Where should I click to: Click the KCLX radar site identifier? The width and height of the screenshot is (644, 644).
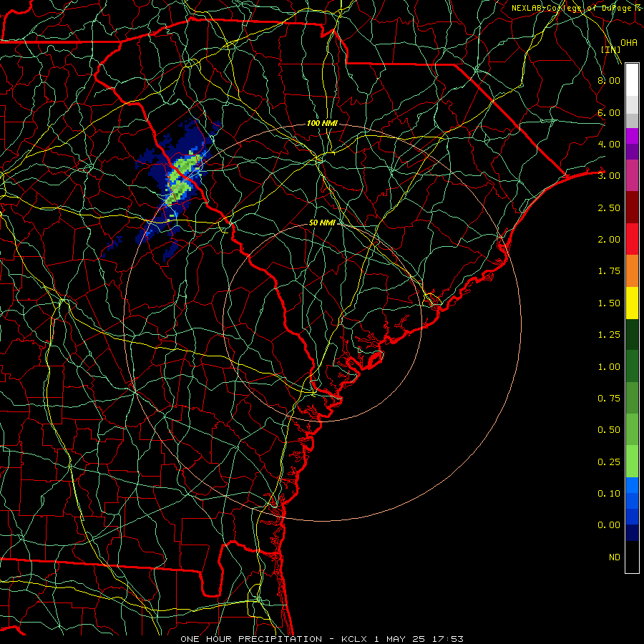click(x=354, y=639)
